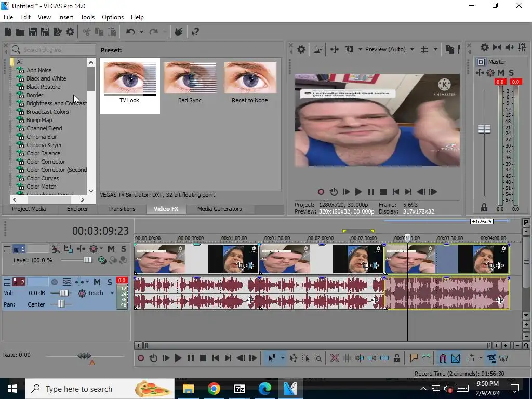Screen dimensions: 532x399
Task: Toggle automatic crossfades button
Action: point(456,358)
